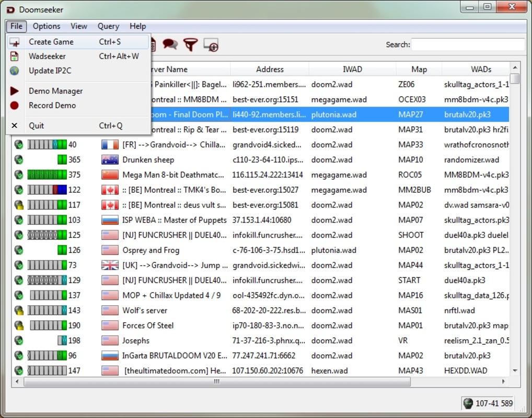Click WADs cell 'randomizer.wad'

coord(471,160)
